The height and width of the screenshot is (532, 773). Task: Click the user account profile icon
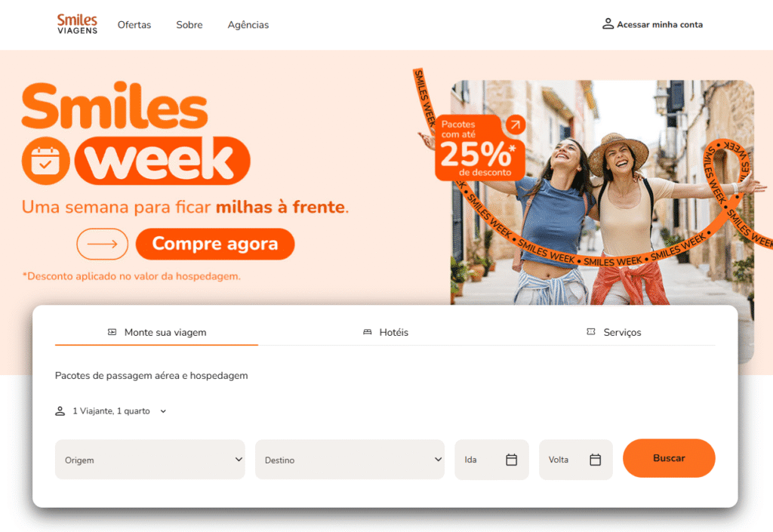click(608, 23)
